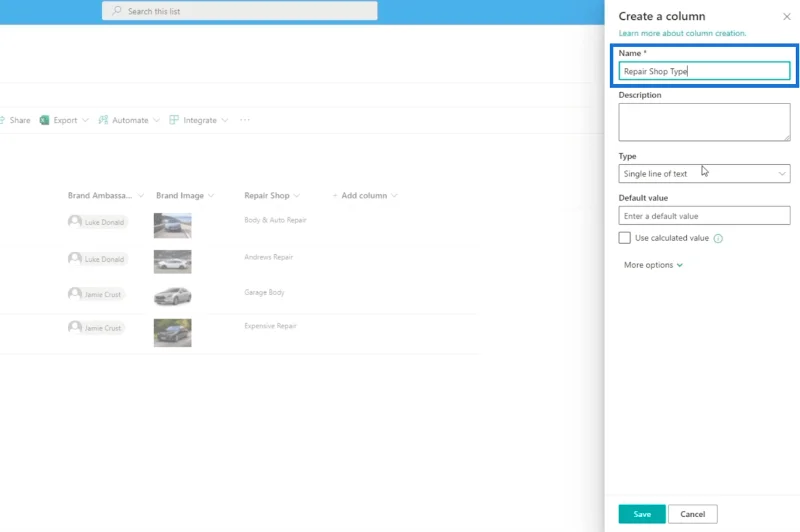Viewport: 800px width, 532px height.
Task: Cancel column creation
Action: [692, 514]
